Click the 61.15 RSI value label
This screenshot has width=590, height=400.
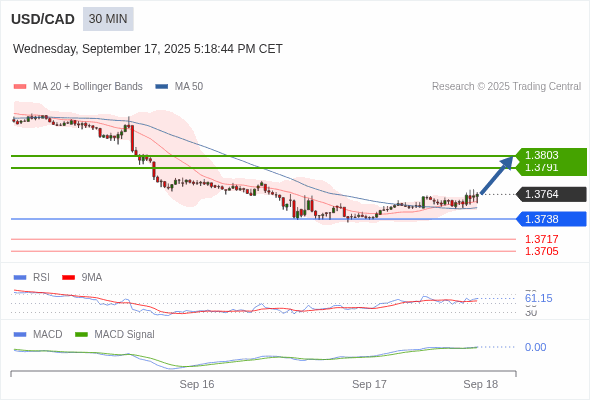(538, 298)
